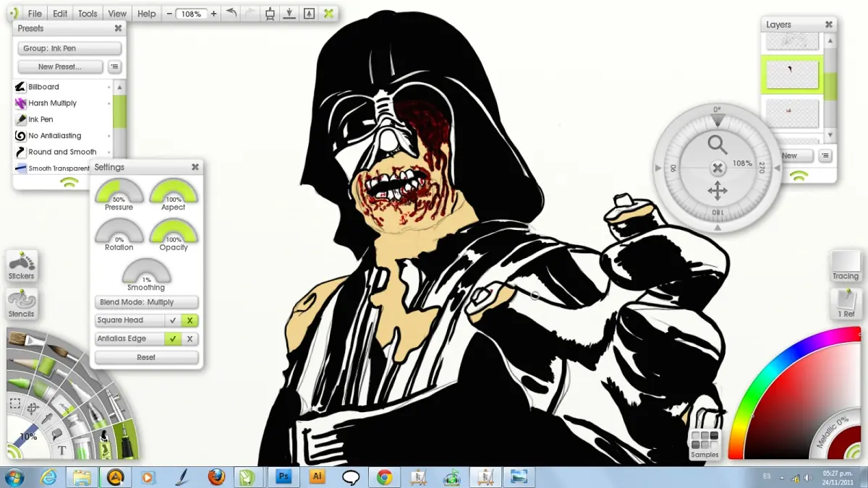Select the highlighted layer thumbnail

pyautogui.click(x=792, y=74)
